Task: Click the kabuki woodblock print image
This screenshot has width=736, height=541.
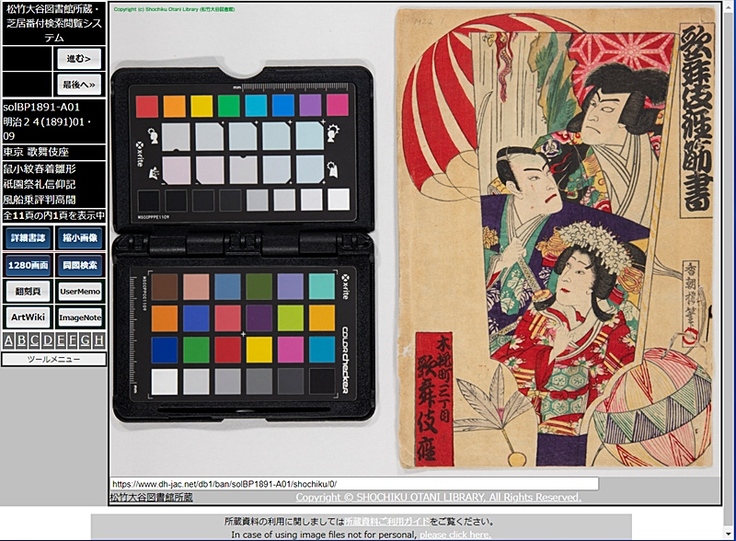Action: point(555,240)
